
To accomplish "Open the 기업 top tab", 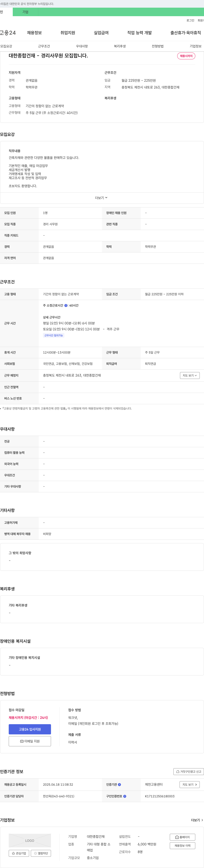I will [x=25, y=12].
